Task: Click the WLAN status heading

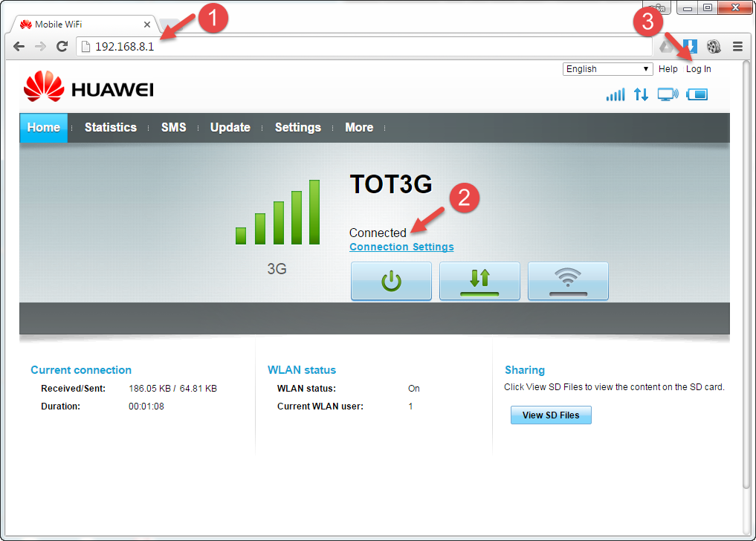Action: 302,370
